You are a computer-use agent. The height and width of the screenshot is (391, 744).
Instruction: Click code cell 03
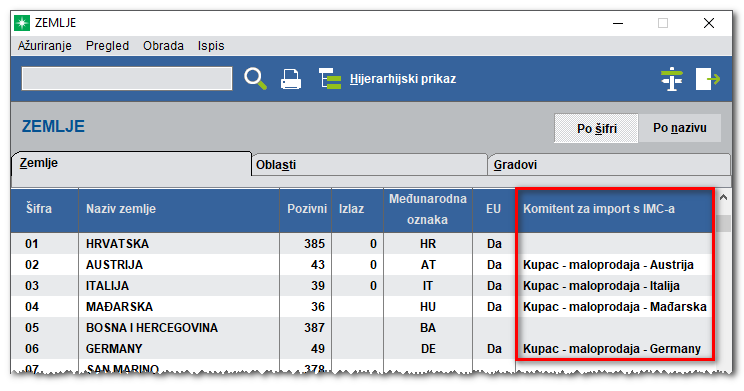[32, 286]
